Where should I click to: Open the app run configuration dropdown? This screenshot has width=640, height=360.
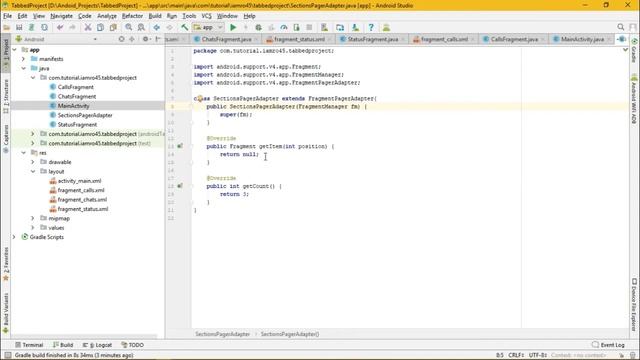click(x=208, y=27)
